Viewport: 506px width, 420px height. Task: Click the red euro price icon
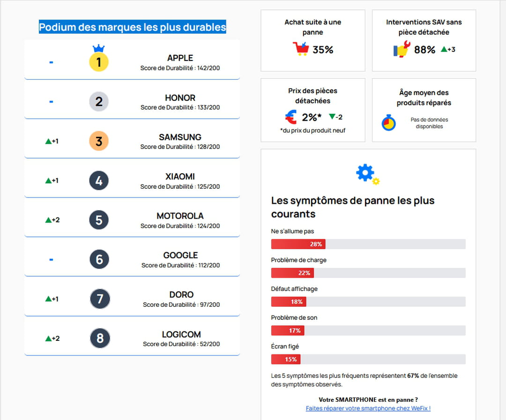click(x=290, y=117)
